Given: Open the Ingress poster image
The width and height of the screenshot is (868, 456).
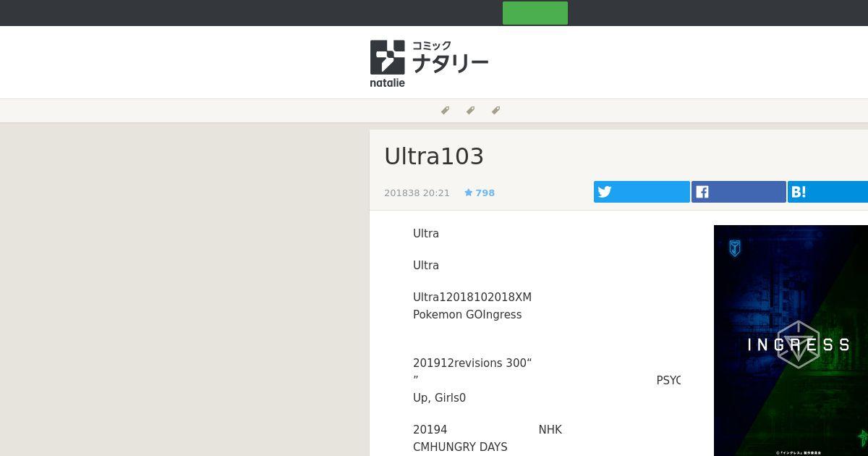Looking at the screenshot, I should pyautogui.click(x=791, y=340).
